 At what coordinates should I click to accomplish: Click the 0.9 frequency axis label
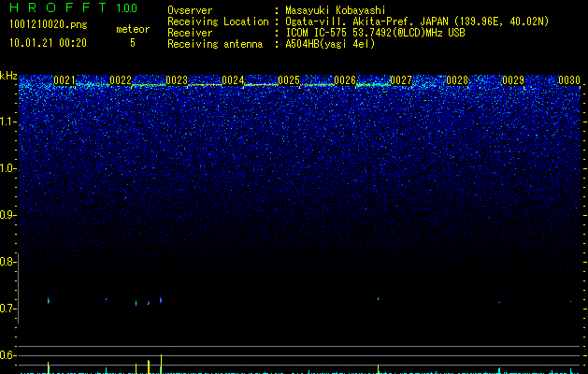click(x=7, y=215)
